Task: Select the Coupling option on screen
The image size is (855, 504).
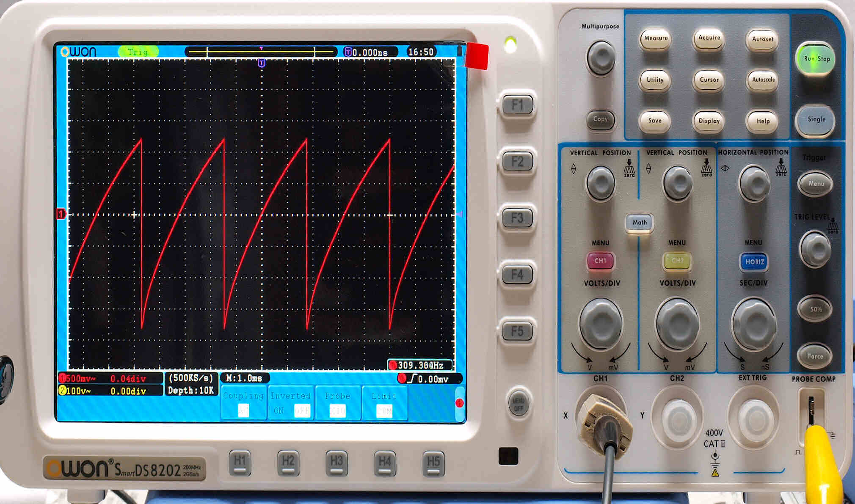Action: click(243, 402)
